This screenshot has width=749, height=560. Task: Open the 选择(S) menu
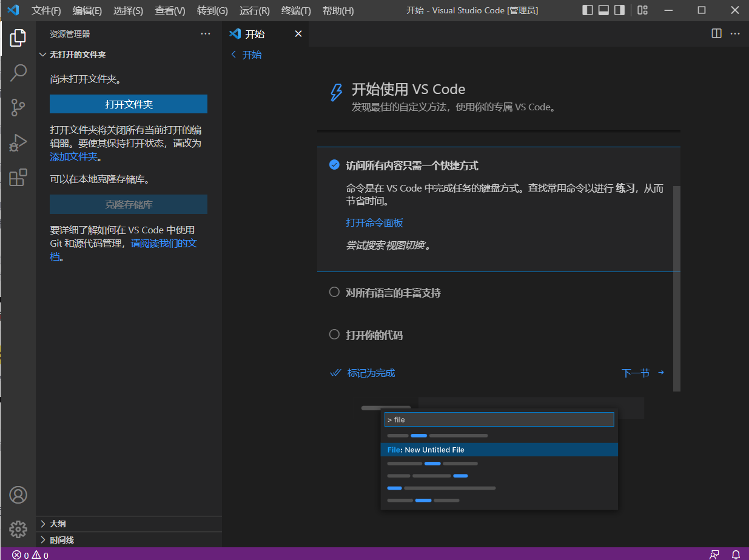129,11
